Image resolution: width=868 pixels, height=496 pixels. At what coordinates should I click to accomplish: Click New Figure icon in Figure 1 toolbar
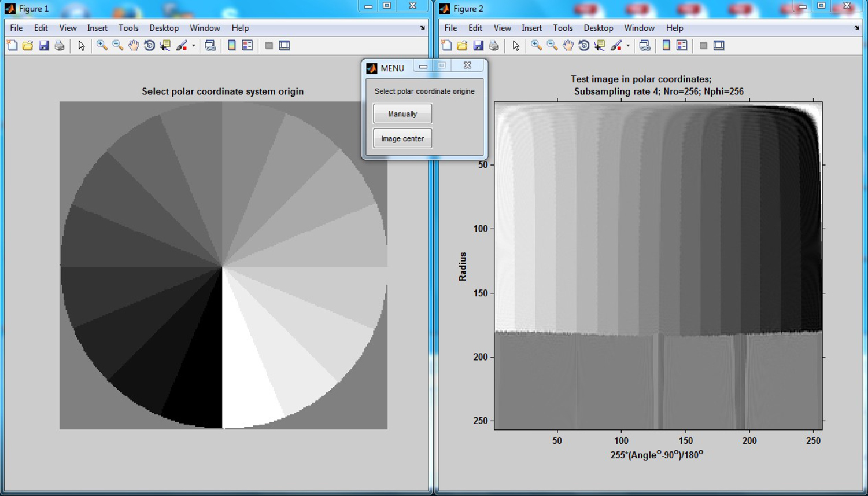point(12,46)
